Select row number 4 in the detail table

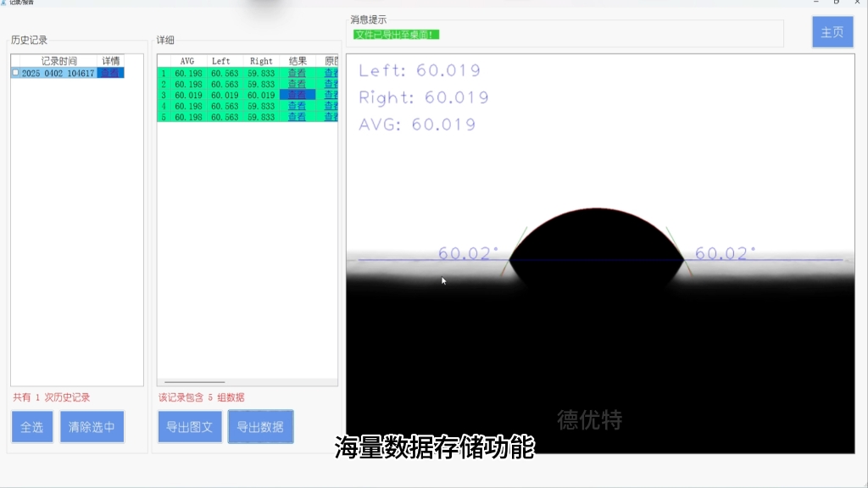click(x=164, y=106)
